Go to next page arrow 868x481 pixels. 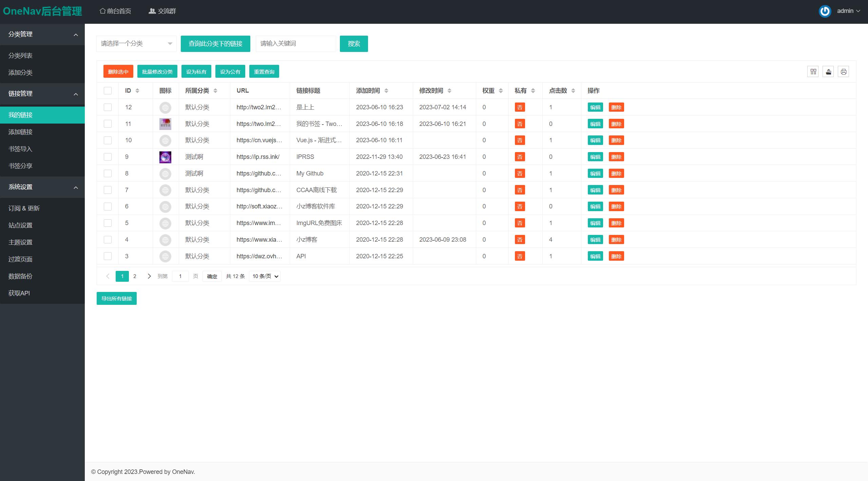pos(149,276)
